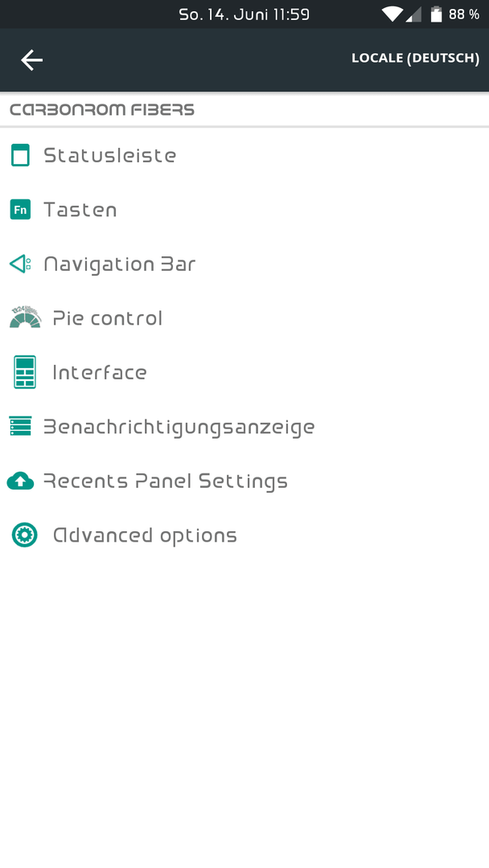Select the Navigation Bar entry
Screen dimensions: 489x868
coord(244,264)
